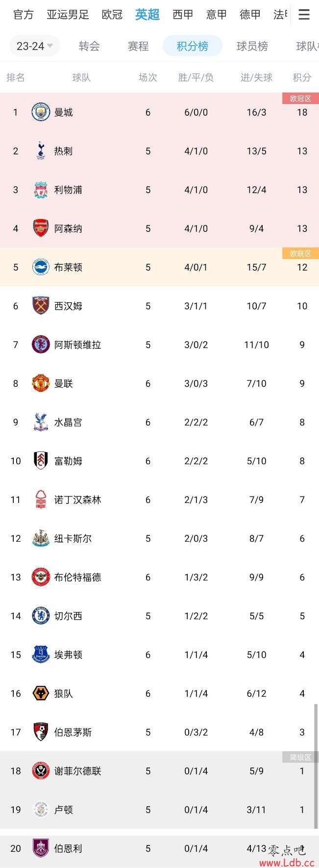
Task: Tap the Tottenham Hotspur crest icon
Action: coord(41,151)
